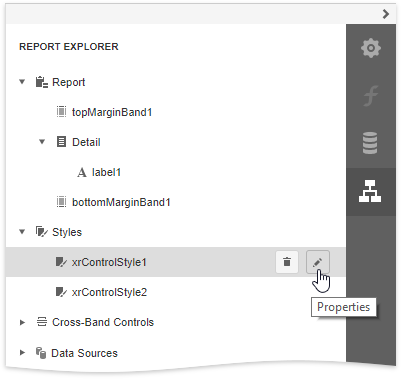Select the xrControlStyle1 style row
Screen dimensions: 401x379
coord(176,262)
